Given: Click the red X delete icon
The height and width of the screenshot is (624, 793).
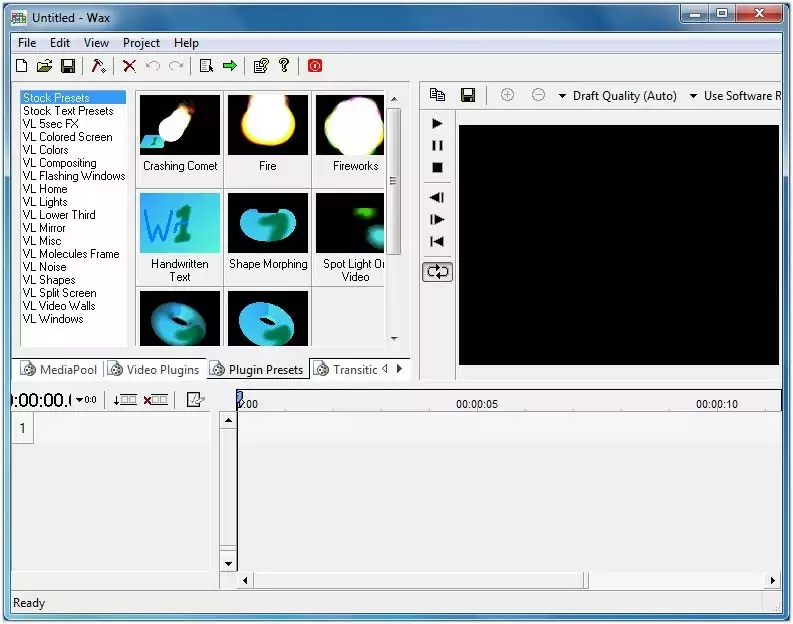Looking at the screenshot, I should (x=129, y=66).
